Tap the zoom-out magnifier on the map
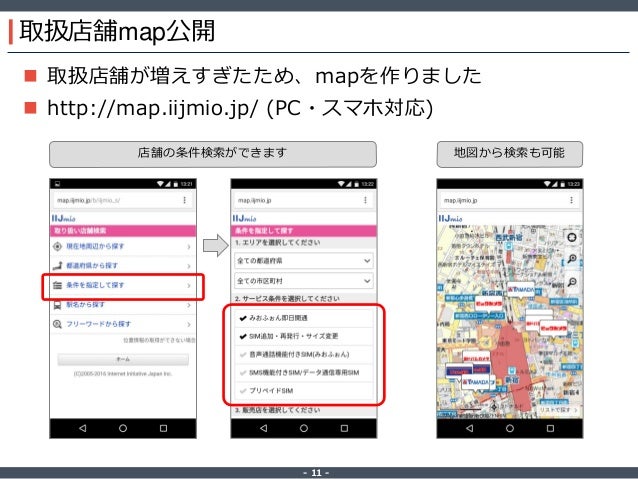This screenshot has width=638, height=479. click(572, 282)
